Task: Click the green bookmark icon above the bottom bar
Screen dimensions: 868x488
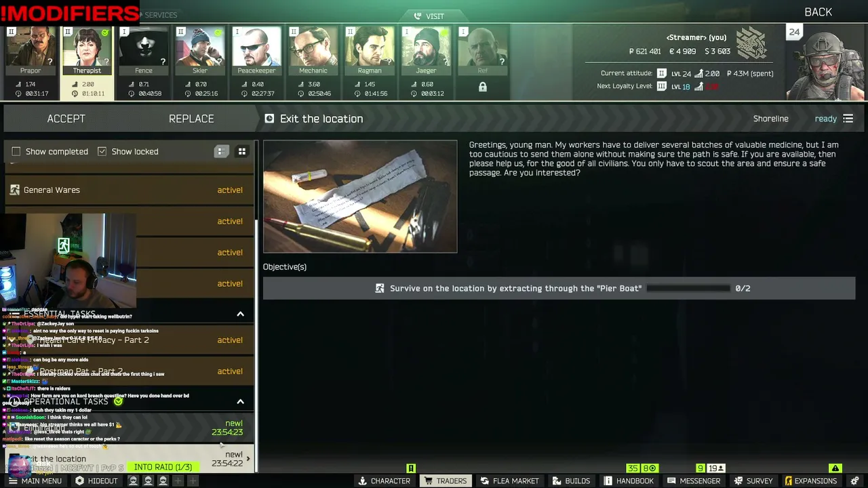Action: click(410, 468)
